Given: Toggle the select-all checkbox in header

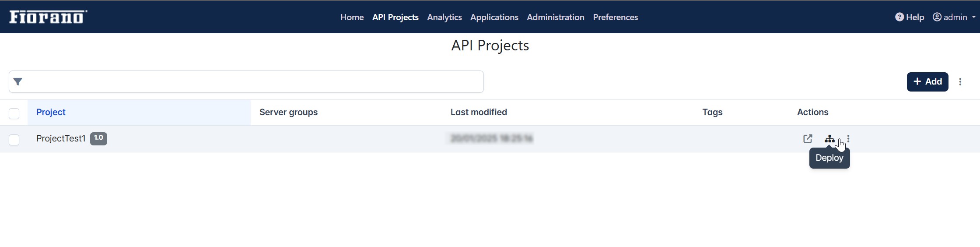Looking at the screenshot, I should tap(14, 113).
